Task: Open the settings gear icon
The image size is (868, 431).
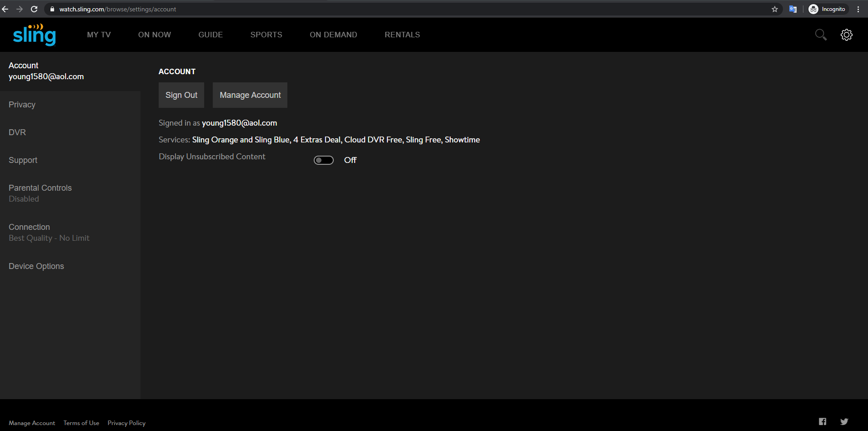Action: 847,35
